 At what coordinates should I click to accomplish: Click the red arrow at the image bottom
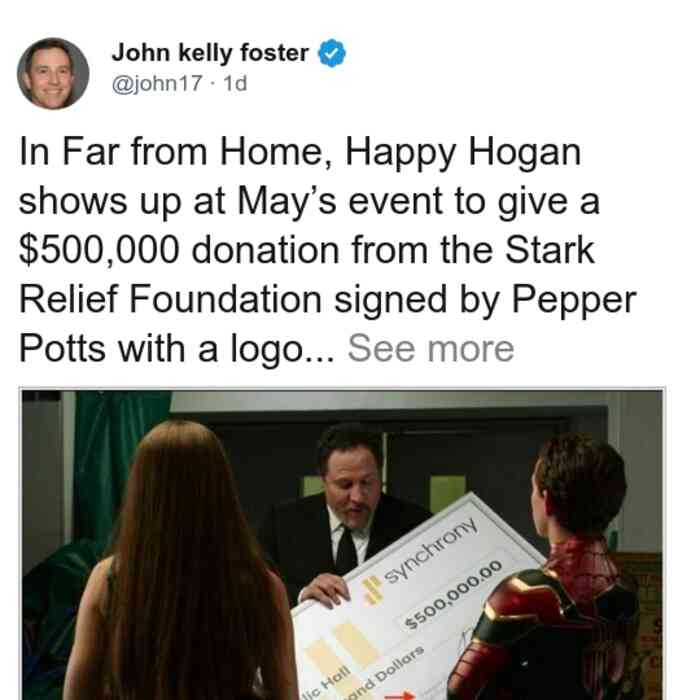tap(399, 695)
